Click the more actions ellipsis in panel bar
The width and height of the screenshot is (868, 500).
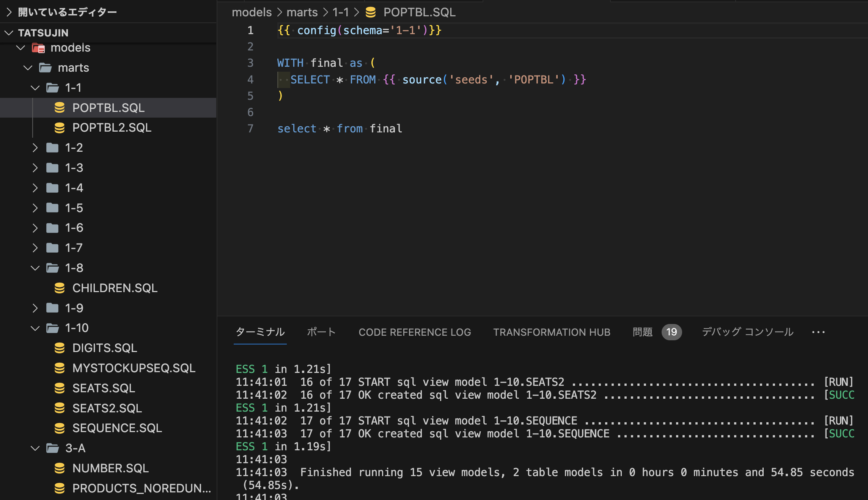818,332
